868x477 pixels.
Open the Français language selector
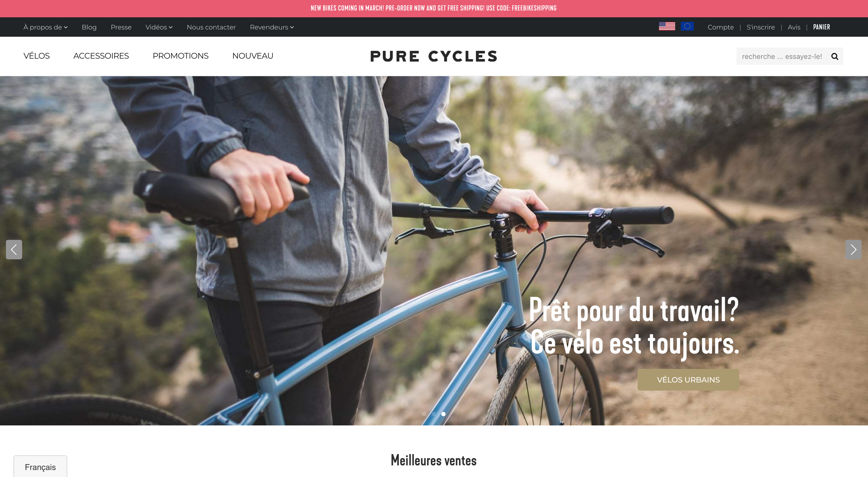click(x=41, y=466)
